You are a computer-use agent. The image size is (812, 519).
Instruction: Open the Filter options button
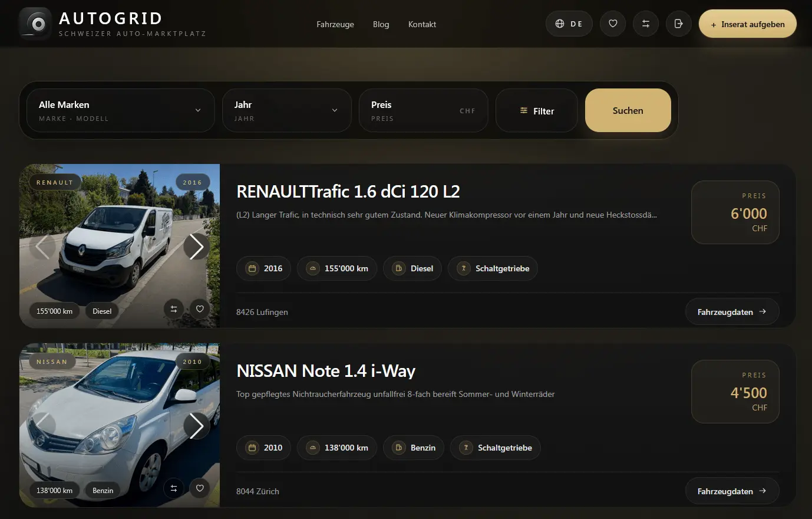point(537,110)
